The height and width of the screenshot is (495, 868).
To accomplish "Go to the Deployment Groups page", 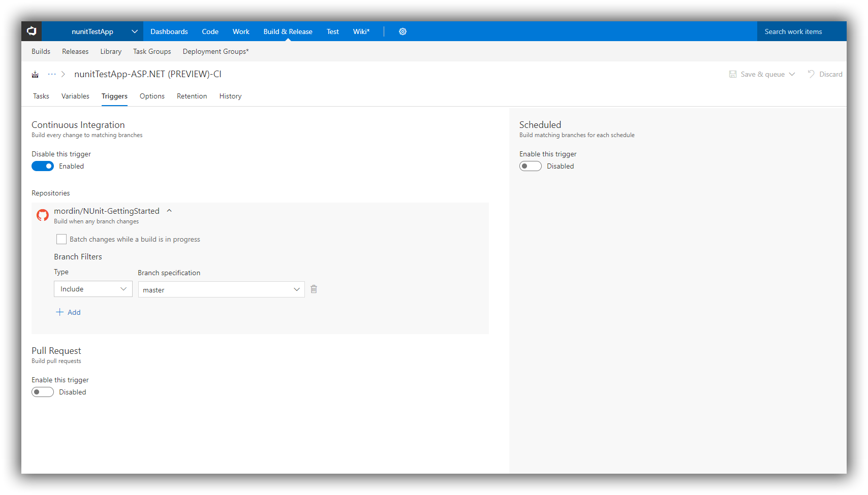I will pos(216,51).
